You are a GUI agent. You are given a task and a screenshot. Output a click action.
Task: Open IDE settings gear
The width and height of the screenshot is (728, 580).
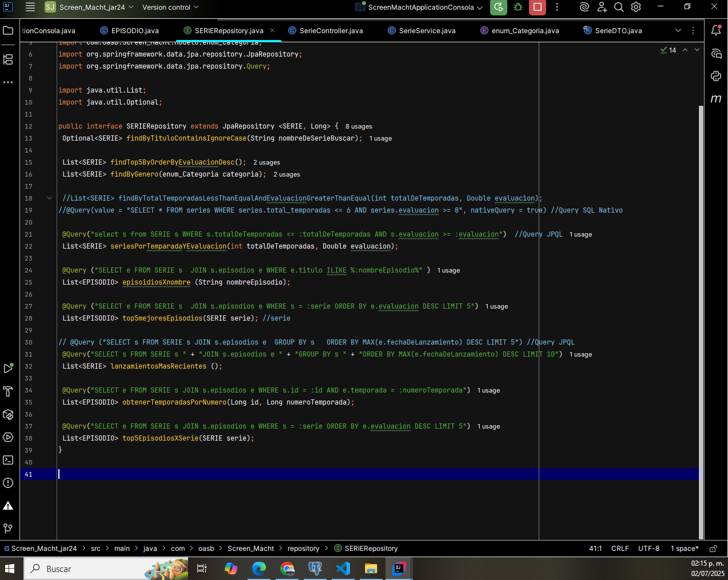pos(636,7)
